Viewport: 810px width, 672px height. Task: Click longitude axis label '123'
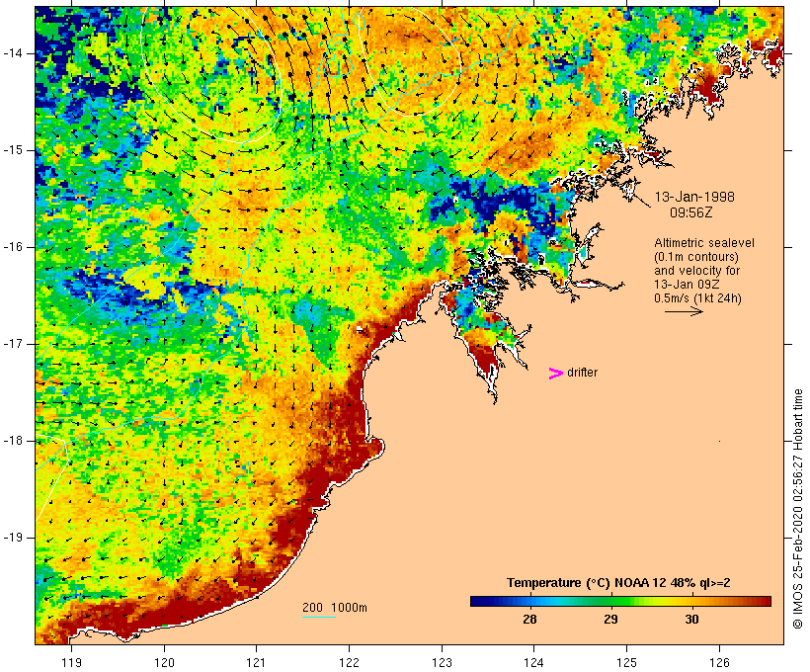(x=442, y=663)
